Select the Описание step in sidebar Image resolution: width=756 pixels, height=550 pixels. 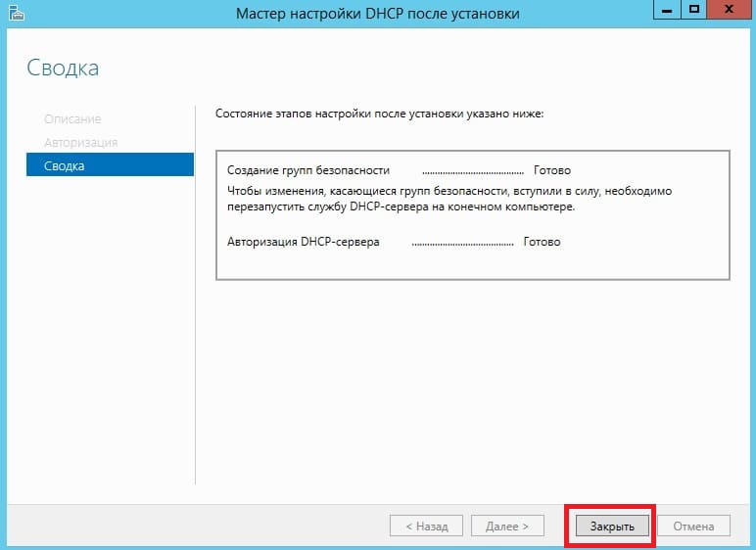pyautogui.click(x=72, y=119)
